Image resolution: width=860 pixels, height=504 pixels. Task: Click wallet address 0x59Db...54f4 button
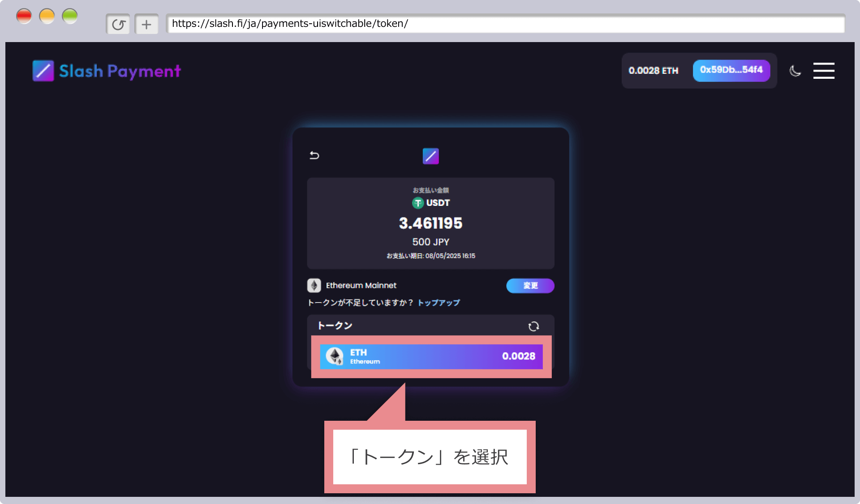[731, 70]
